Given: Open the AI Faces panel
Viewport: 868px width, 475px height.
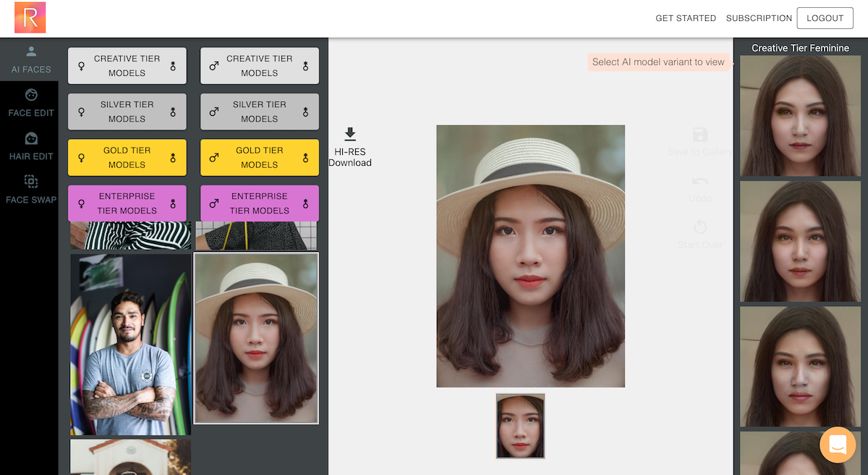Looking at the screenshot, I should [x=31, y=60].
